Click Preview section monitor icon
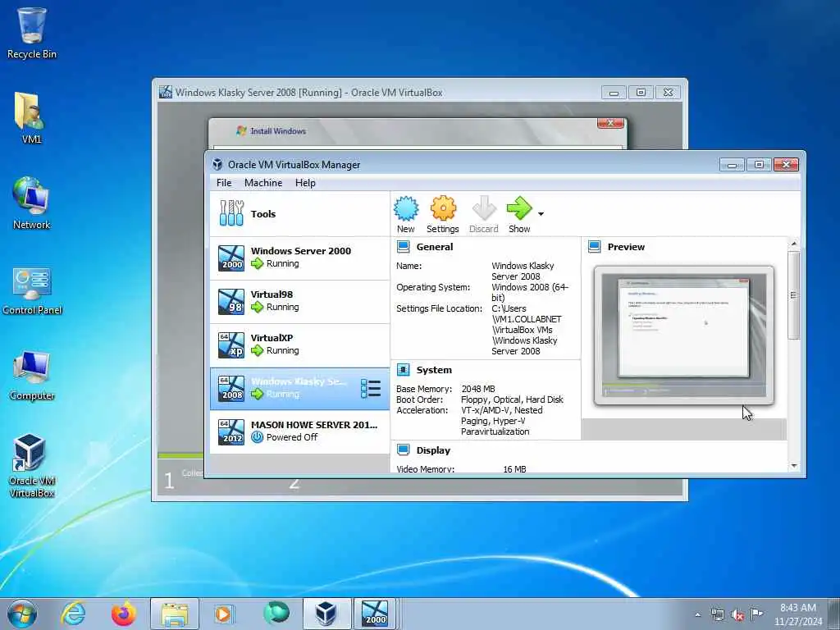 (594, 246)
